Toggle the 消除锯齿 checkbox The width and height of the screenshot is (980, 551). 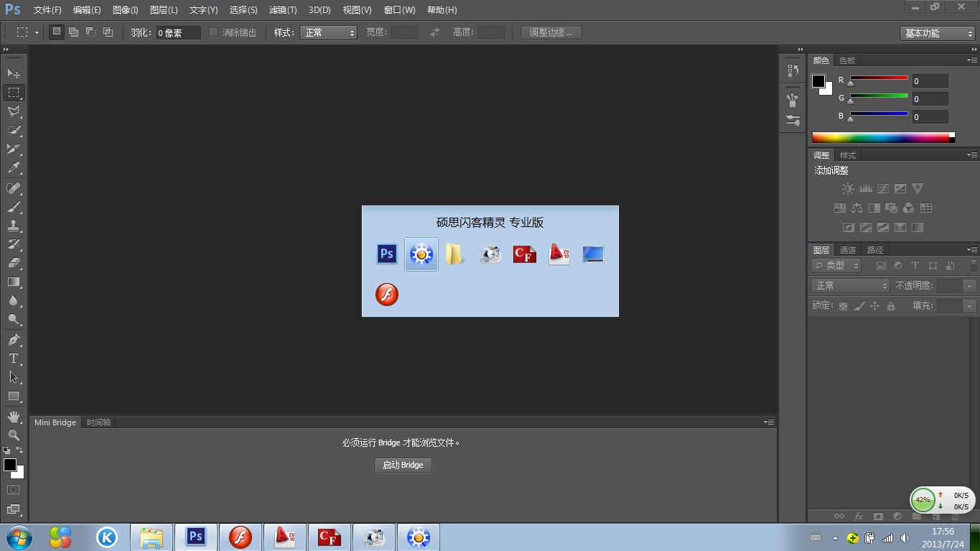tap(213, 32)
